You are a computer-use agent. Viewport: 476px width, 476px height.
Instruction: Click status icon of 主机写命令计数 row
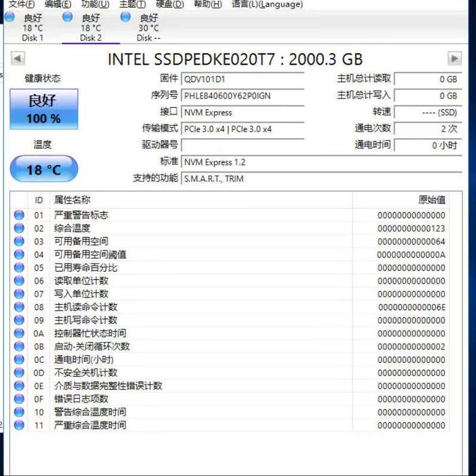click(x=19, y=320)
